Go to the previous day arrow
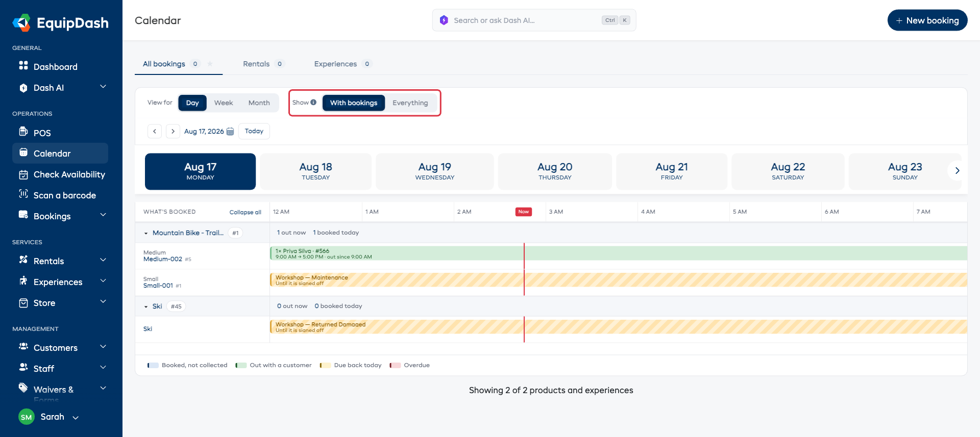The width and height of the screenshot is (980, 437). coord(155,132)
